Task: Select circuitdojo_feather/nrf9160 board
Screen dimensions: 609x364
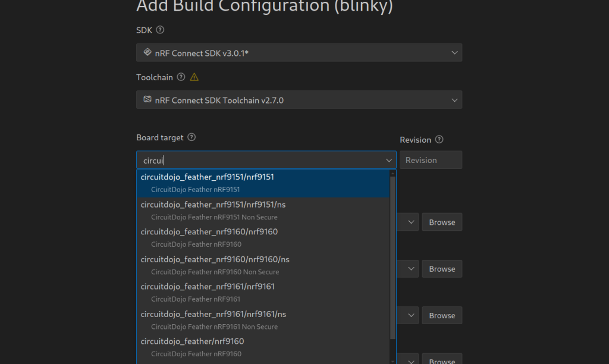Action: (263, 347)
